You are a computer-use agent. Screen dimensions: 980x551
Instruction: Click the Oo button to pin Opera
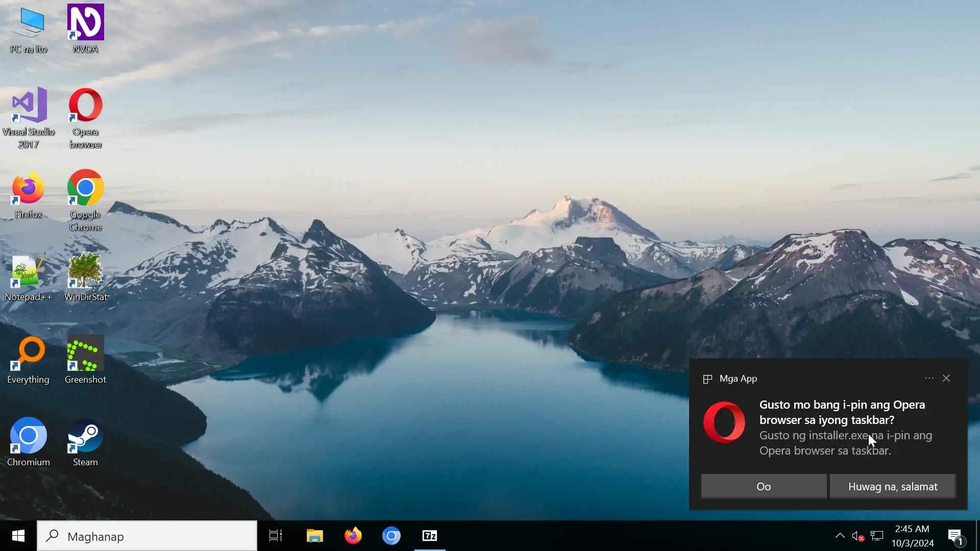click(x=764, y=486)
